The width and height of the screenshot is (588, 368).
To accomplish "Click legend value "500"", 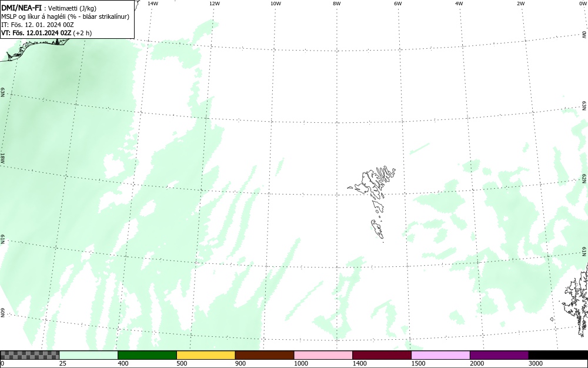I will [x=182, y=363].
